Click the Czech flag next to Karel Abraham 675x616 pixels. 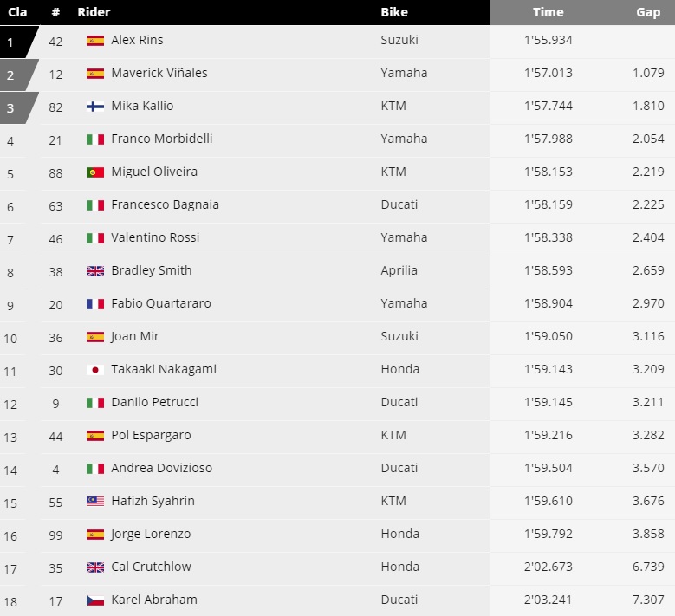(95, 600)
